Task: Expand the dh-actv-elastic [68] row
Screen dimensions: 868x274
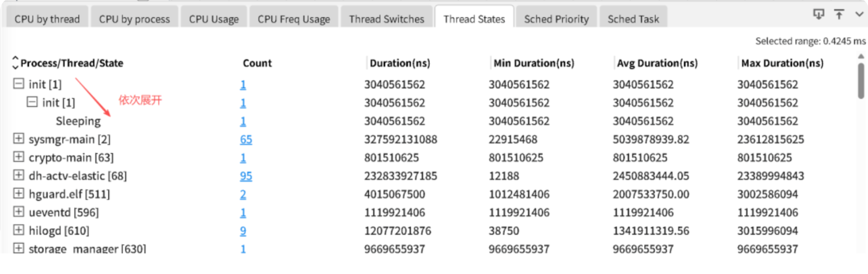Action: 18,175
